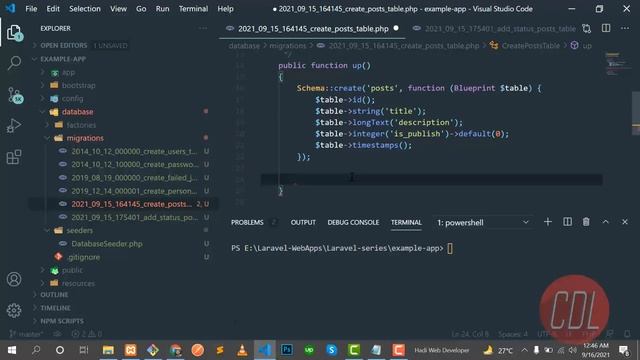Image resolution: width=640 pixels, height=360 pixels.
Task: Switch to the Debug Console tab
Action: (353, 222)
